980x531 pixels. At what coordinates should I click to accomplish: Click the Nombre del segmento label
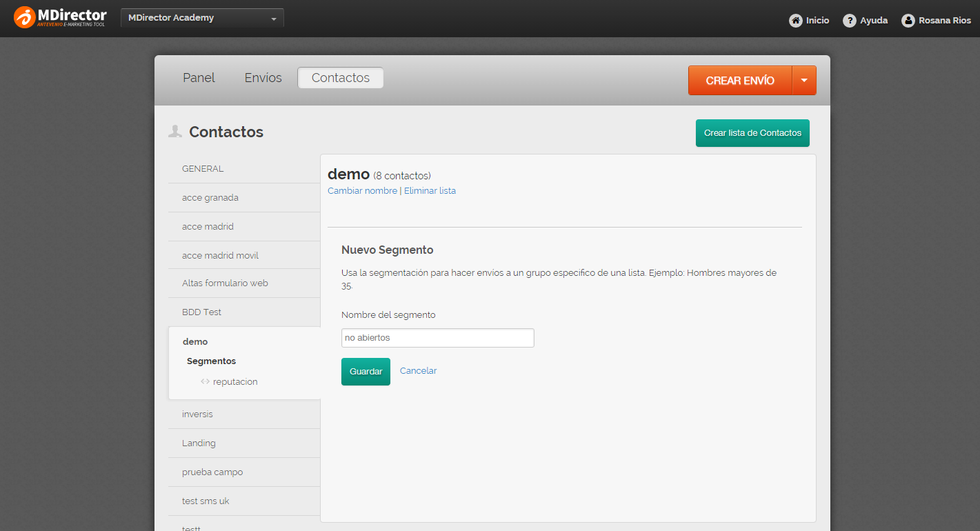coord(388,314)
